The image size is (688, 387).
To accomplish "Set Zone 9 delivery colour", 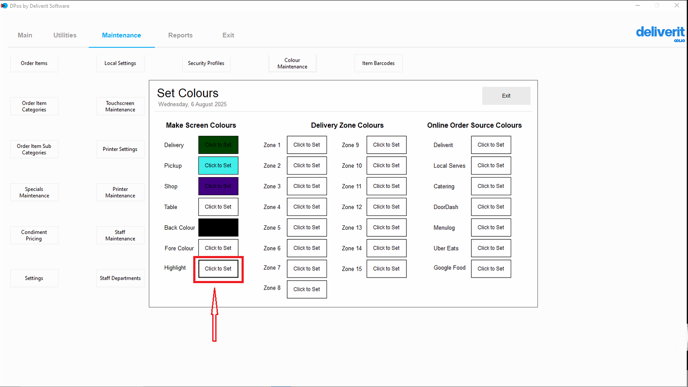I will (x=386, y=145).
